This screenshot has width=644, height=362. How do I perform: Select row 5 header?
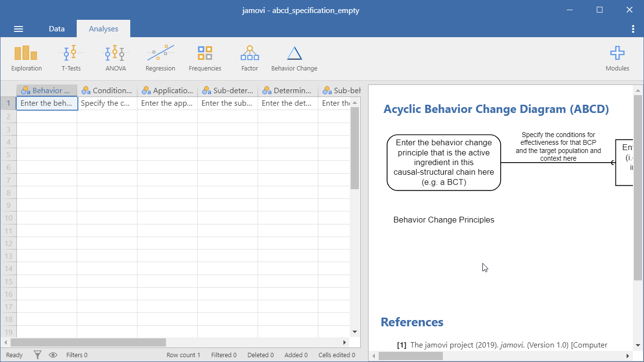(x=8, y=154)
